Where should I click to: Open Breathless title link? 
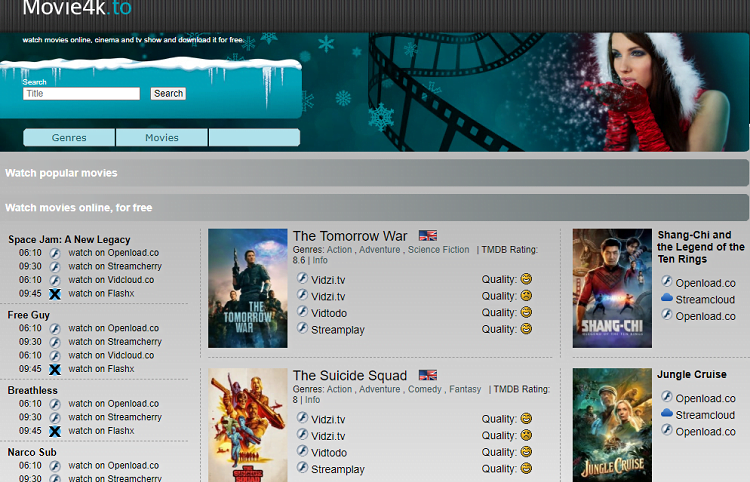click(x=33, y=391)
